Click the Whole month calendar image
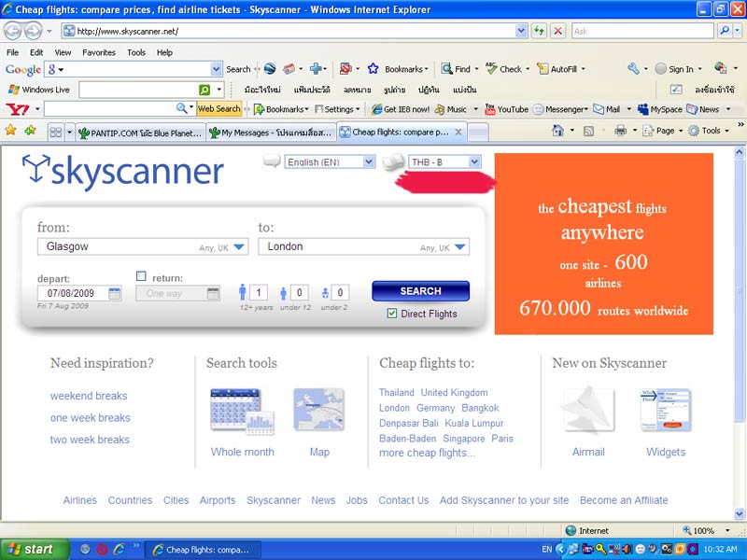The width and height of the screenshot is (747, 560). click(x=242, y=412)
